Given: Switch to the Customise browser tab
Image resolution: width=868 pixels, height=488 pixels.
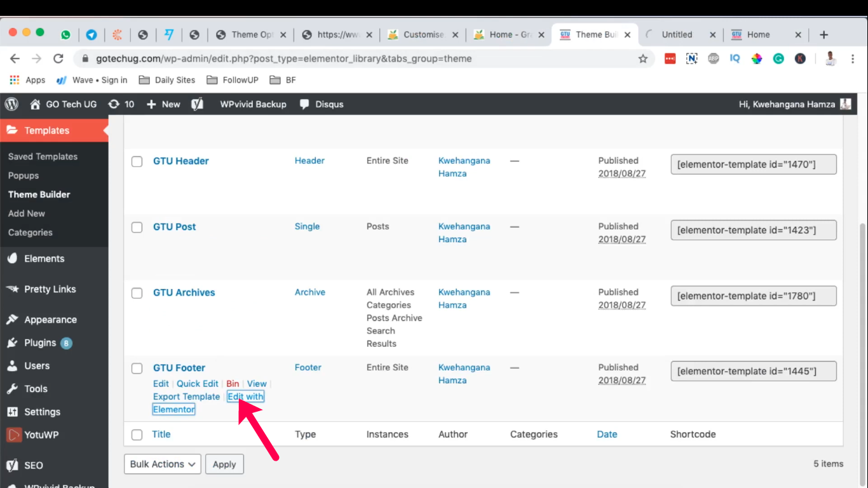Looking at the screenshot, I should pyautogui.click(x=423, y=34).
